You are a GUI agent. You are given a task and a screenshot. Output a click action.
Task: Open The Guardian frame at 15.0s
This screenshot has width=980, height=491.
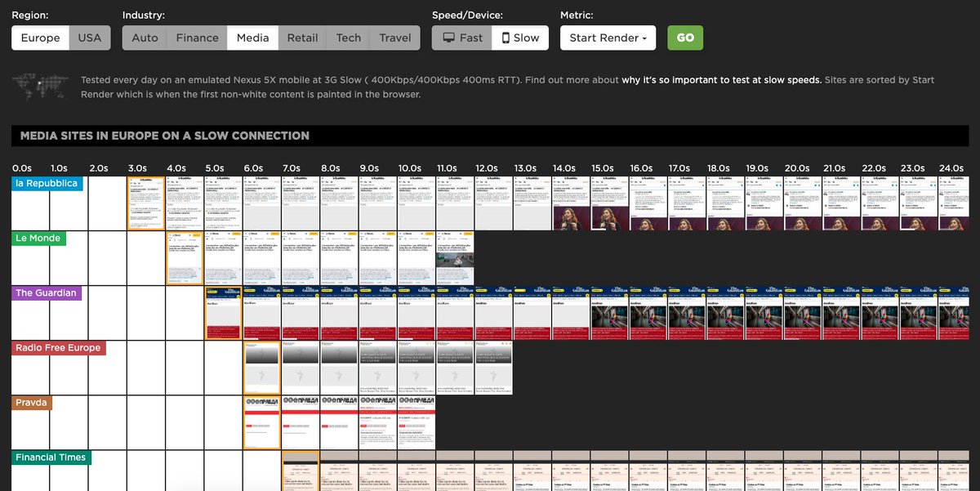tap(609, 313)
